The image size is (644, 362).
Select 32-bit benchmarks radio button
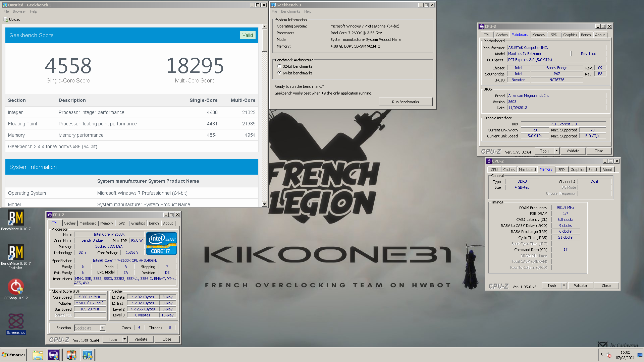coord(279,66)
